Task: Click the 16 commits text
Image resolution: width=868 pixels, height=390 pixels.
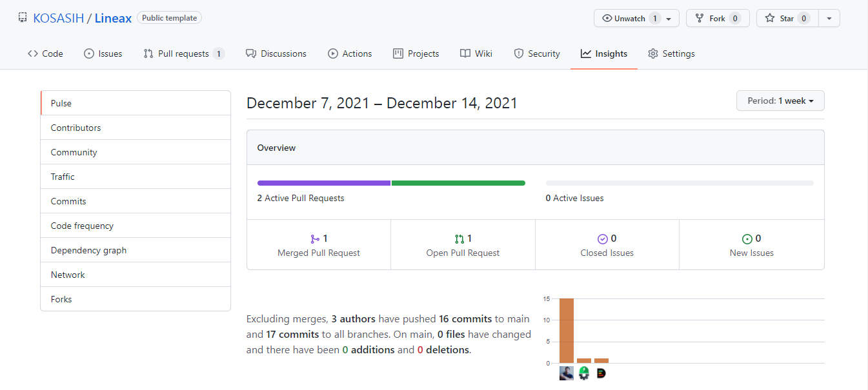Action: coord(465,318)
